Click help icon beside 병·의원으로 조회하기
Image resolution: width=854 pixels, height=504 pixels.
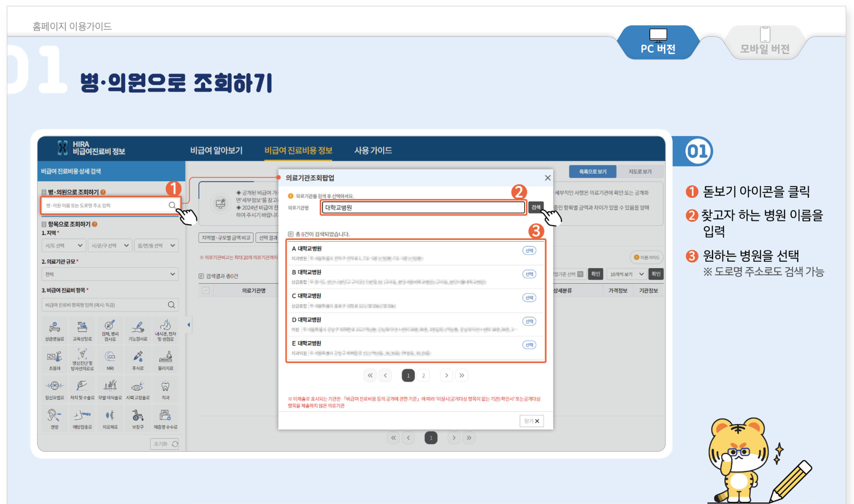tap(103, 192)
